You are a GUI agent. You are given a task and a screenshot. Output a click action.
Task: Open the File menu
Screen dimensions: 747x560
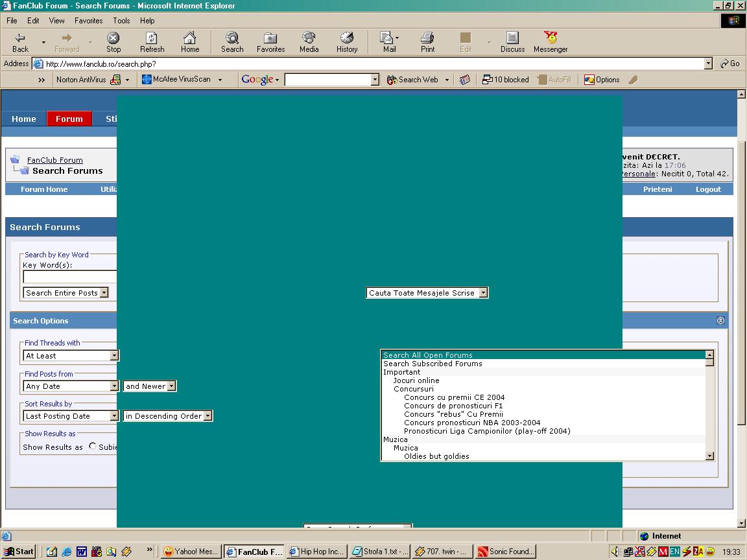point(12,21)
